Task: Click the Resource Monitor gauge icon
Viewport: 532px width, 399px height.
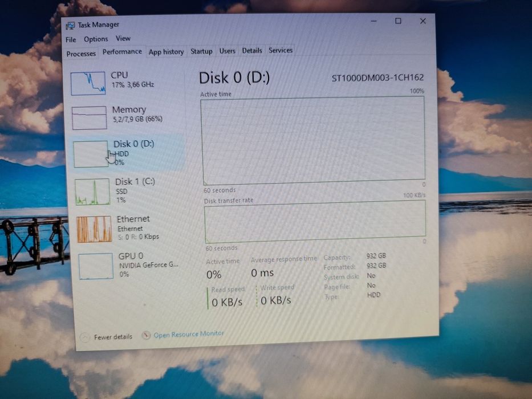Action: (x=146, y=335)
